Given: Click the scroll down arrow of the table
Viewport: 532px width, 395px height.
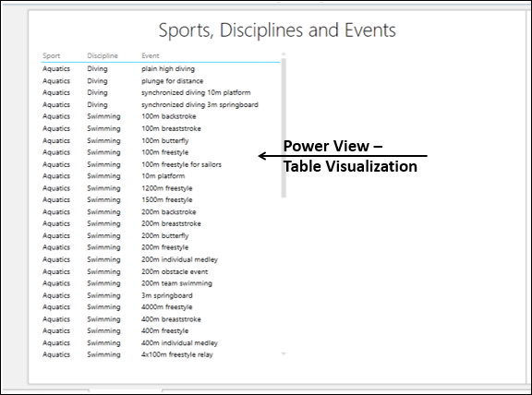Looking at the screenshot, I should 284,353.
